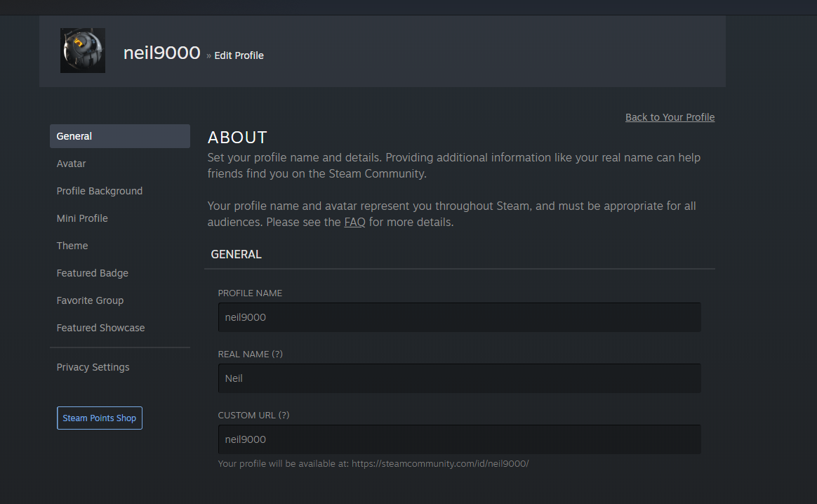Open Featured Badge settings
The image size is (817, 504).
pyautogui.click(x=92, y=273)
